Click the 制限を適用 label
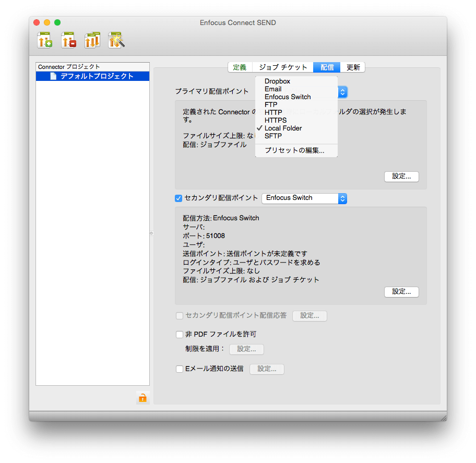 click(x=204, y=349)
